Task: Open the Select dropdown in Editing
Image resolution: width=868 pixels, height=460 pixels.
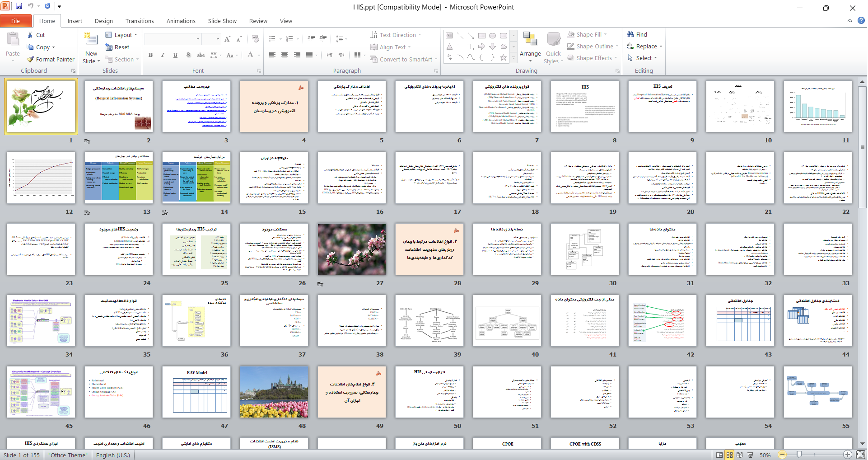Action: pyautogui.click(x=642, y=58)
